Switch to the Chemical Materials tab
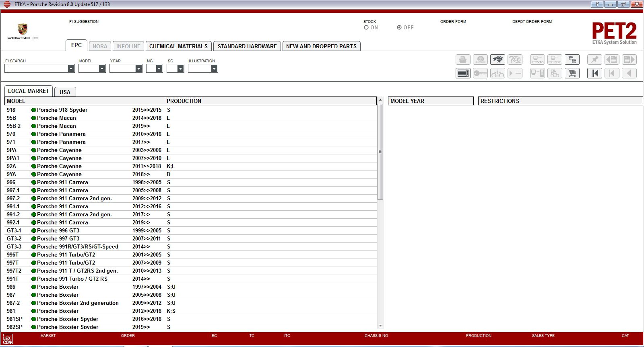The image size is (644, 347). tap(179, 46)
